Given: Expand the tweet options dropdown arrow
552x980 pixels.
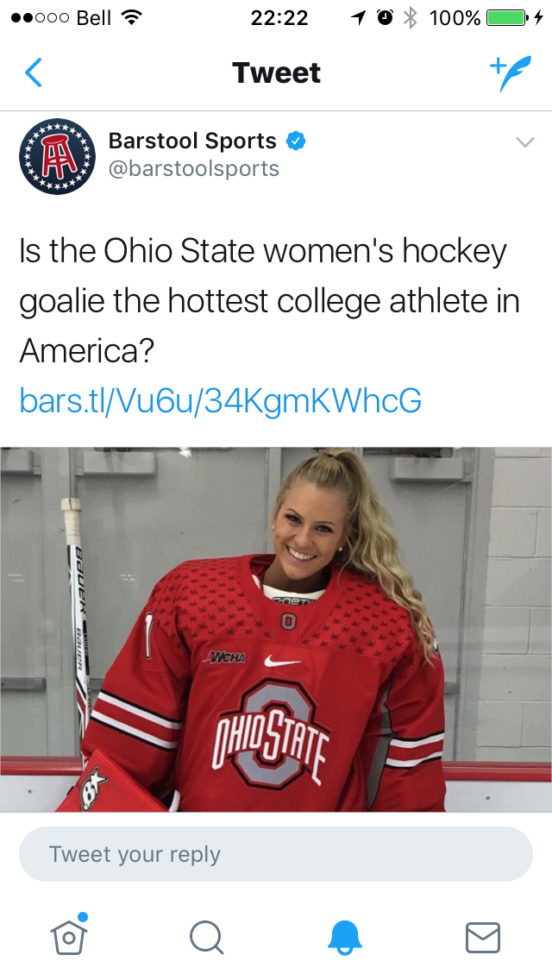Looking at the screenshot, I should (524, 142).
